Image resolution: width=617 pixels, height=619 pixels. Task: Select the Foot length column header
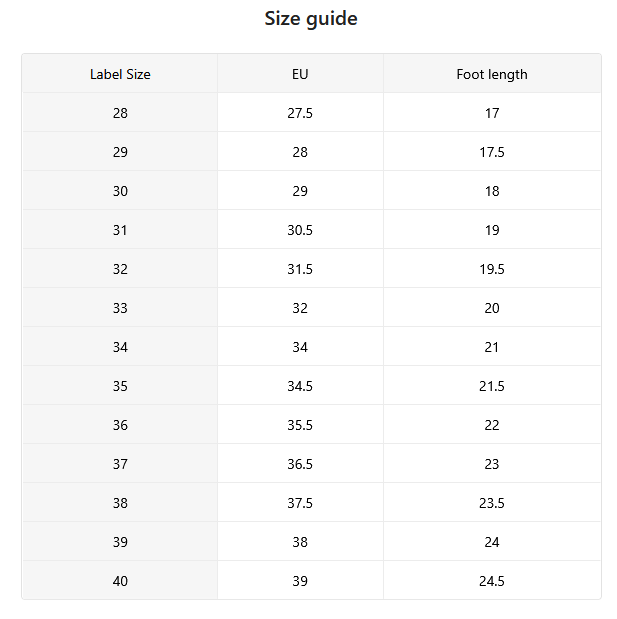tap(492, 74)
